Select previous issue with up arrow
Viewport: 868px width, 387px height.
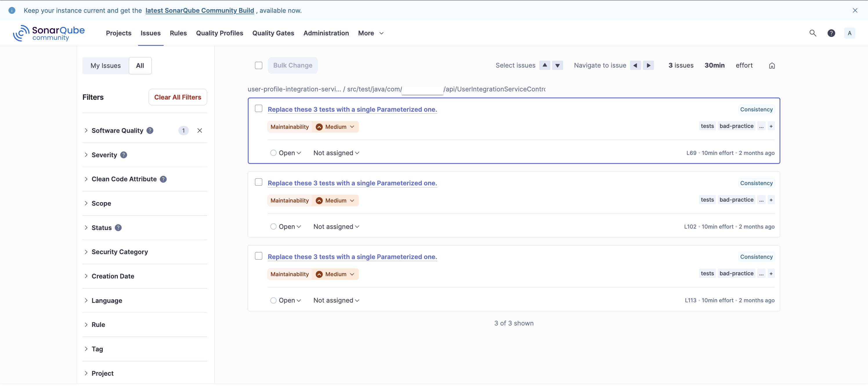pos(545,65)
